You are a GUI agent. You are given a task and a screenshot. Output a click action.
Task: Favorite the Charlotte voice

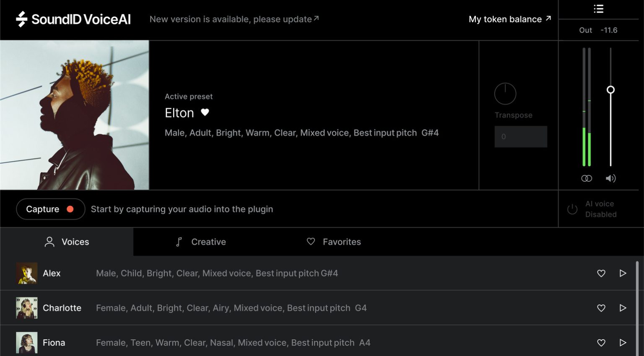coord(601,308)
